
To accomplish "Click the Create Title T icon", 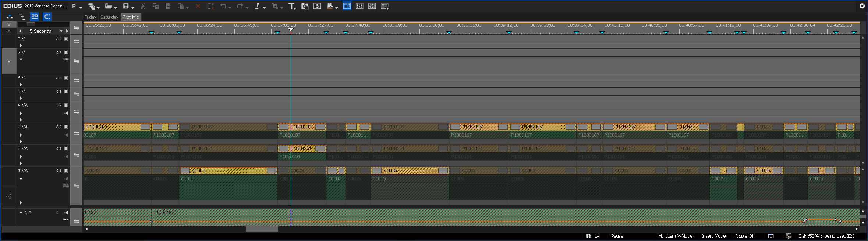I will coord(291,6).
